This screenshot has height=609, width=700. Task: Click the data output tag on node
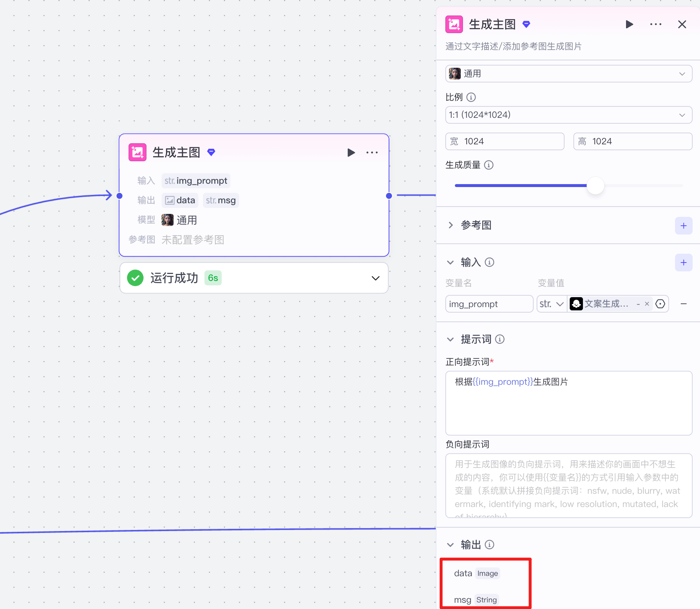[x=180, y=200]
